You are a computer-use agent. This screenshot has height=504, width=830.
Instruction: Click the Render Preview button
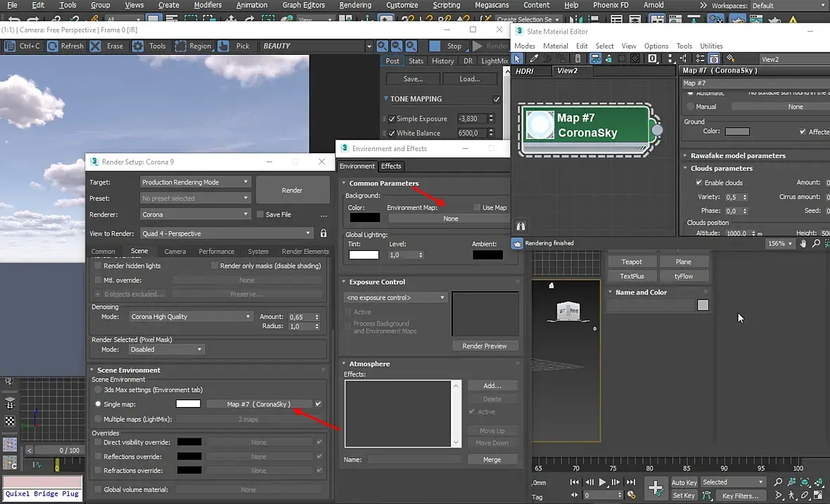485,346
